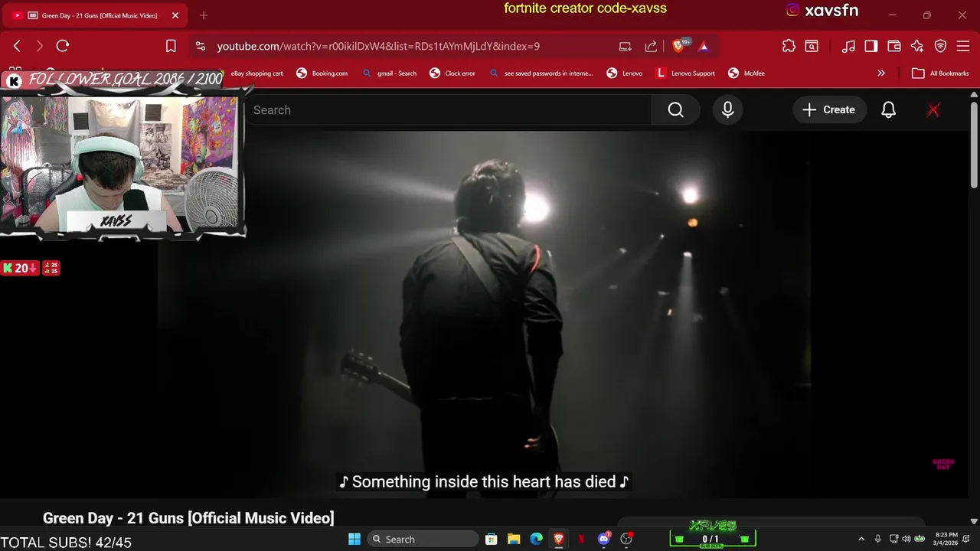Open the media playlist music note icon
Viewport: 980px width, 551px height.
pyautogui.click(x=848, y=46)
